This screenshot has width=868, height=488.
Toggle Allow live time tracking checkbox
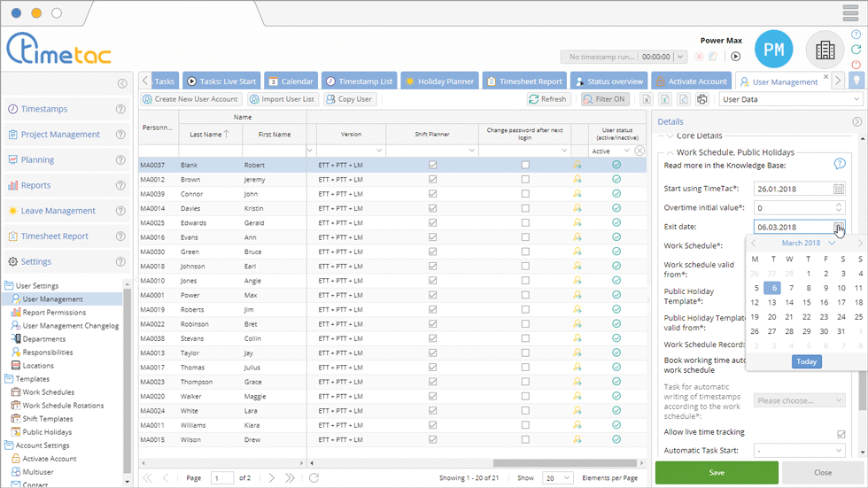(x=841, y=433)
